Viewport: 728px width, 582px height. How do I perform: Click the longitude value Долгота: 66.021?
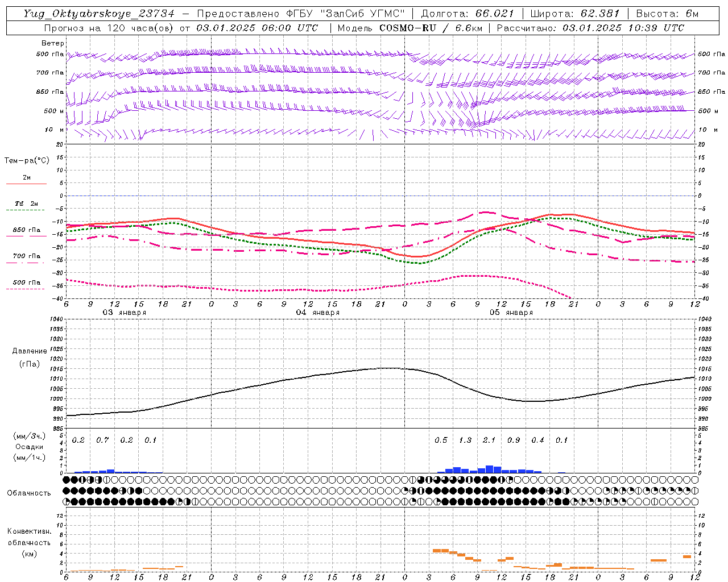(x=468, y=14)
